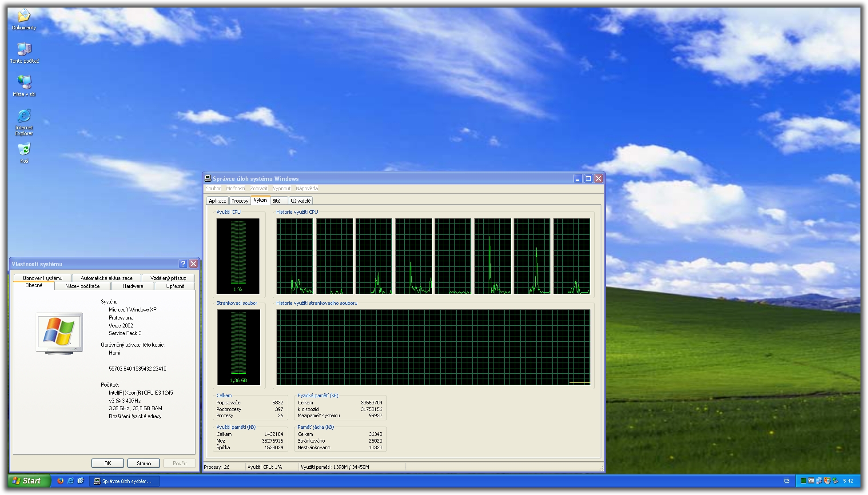Close the Vlastnosti systému dialog
The image size is (868, 495).
point(193,263)
